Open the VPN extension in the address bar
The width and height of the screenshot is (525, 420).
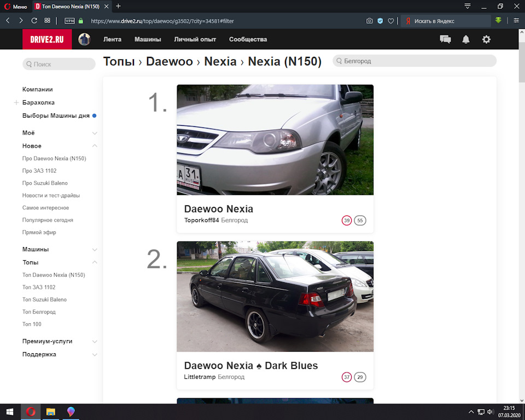pos(68,21)
